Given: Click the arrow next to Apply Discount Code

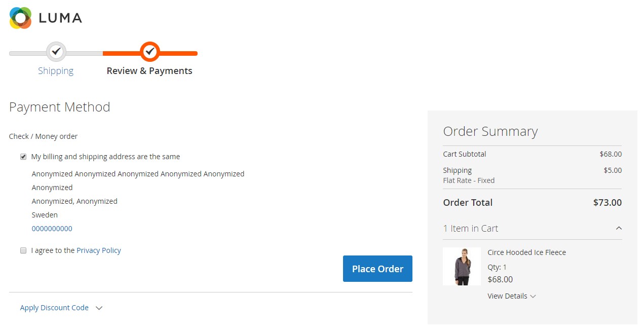Looking at the screenshot, I should pyautogui.click(x=99, y=308).
